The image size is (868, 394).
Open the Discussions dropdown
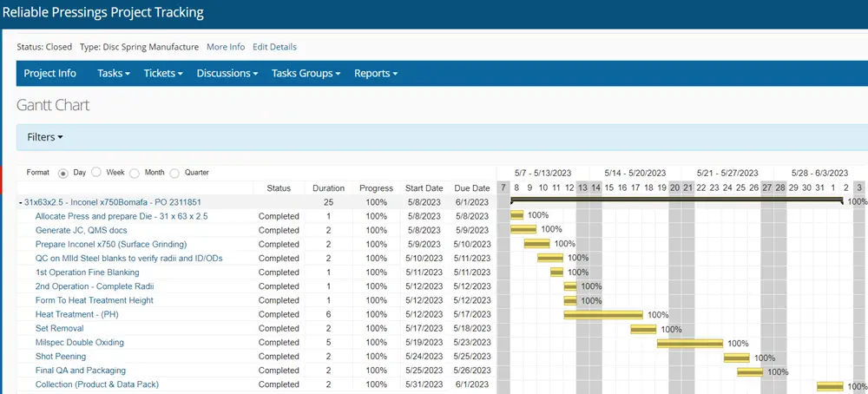pos(227,74)
